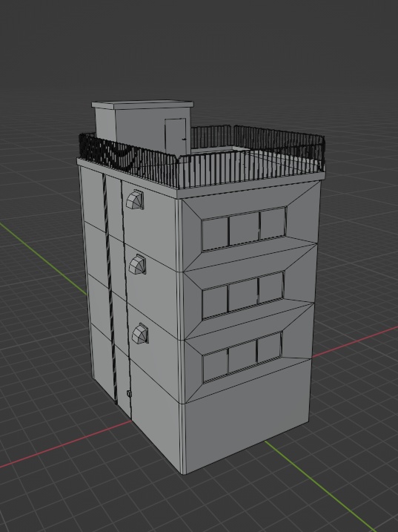Viewport: 398px width, 532px height.
Task: Select the lowest window row's center pane
Action: tap(242, 356)
